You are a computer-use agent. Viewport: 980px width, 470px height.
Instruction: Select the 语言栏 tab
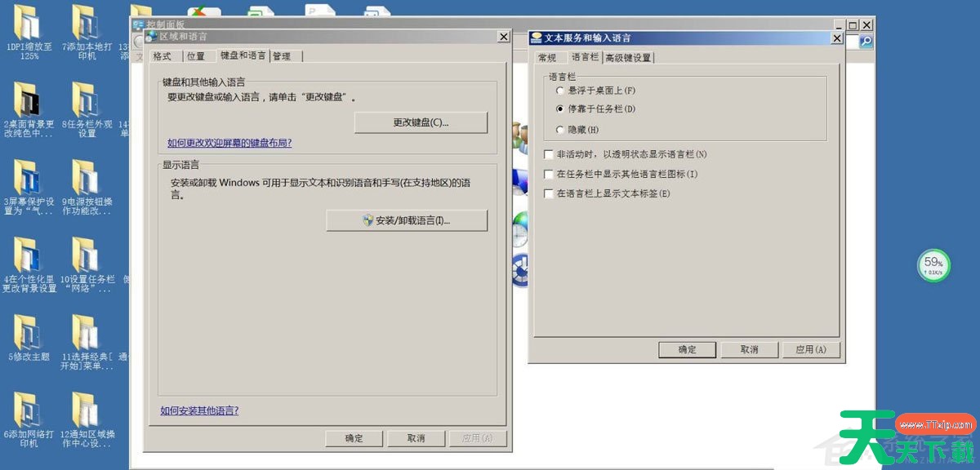[584, 57]
